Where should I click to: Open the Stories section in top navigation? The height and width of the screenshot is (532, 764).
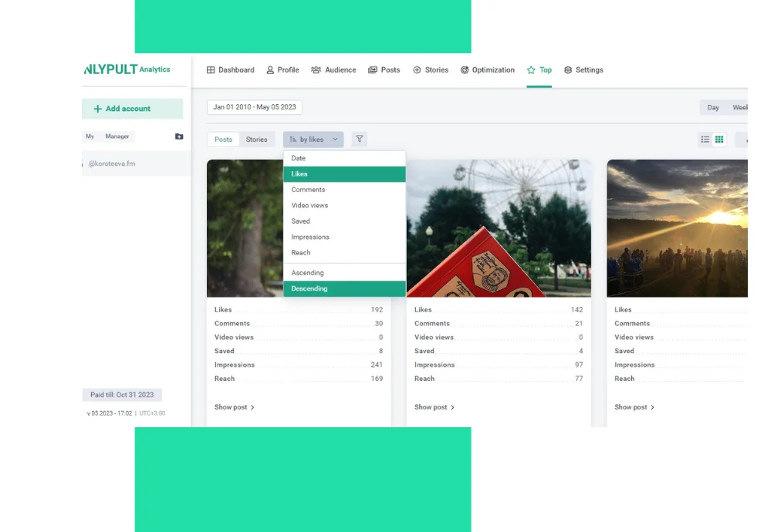pos(430,70)
